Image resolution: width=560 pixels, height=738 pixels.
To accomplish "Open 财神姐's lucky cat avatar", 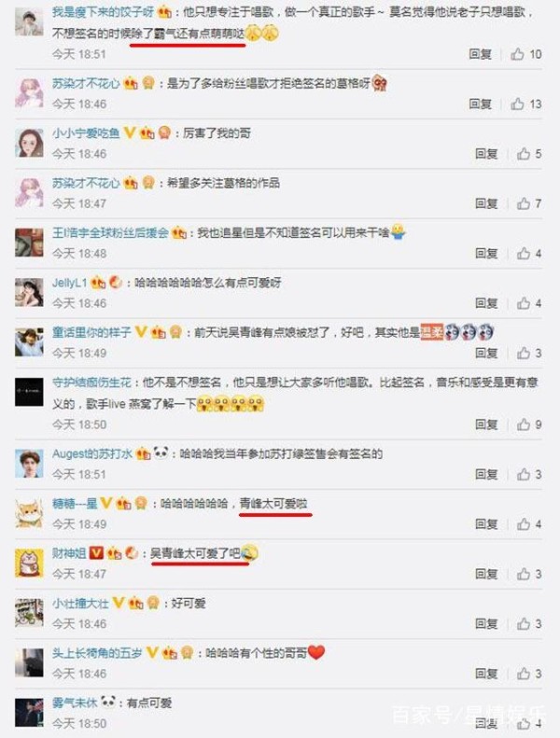I will 29,563.
